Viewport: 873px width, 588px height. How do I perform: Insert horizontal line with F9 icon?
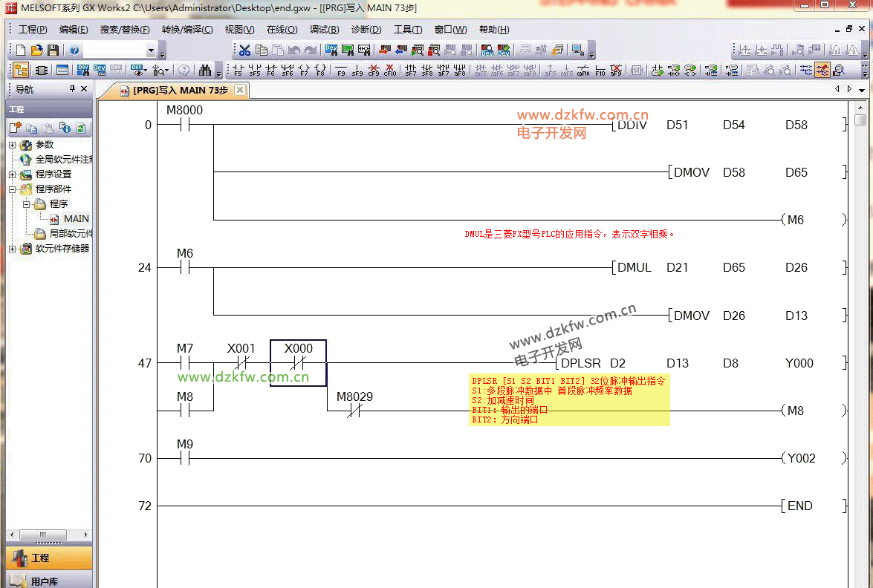click(341, 71)
